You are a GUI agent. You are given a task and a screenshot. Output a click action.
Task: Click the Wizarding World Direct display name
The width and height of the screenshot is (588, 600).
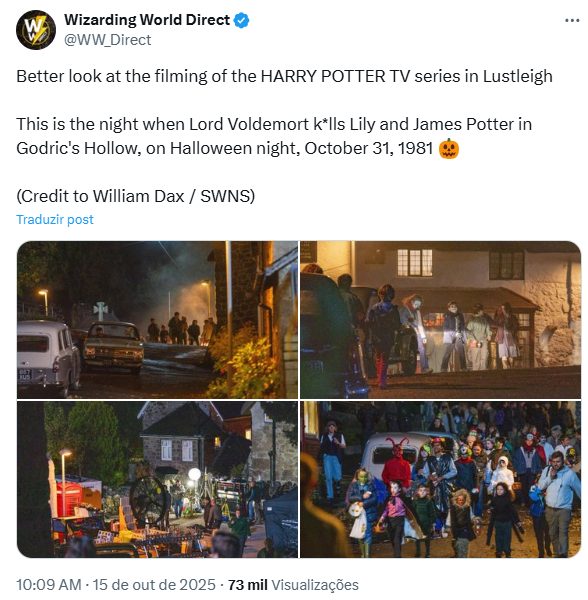click(147, 20)
